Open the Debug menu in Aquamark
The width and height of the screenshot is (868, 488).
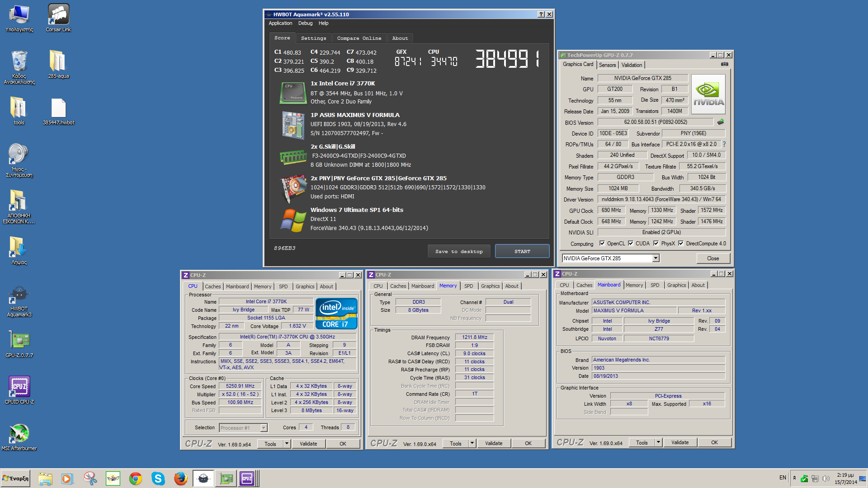point(305,23)
